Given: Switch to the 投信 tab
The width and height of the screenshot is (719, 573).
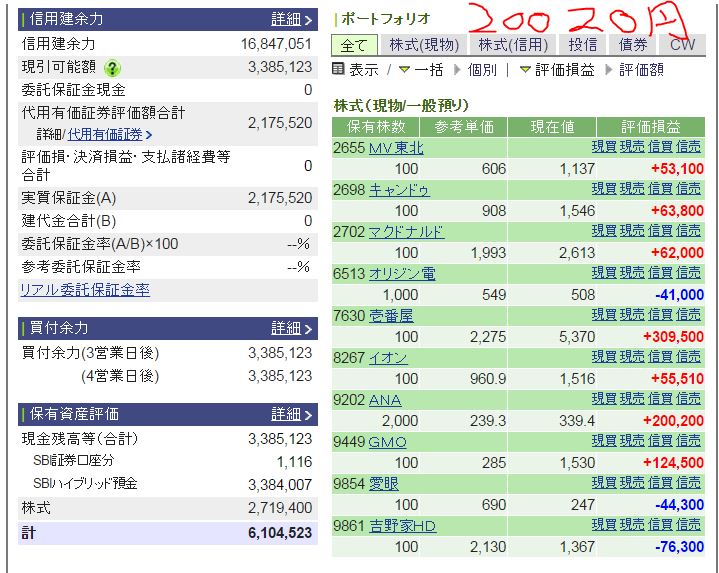Looking at the screenshot, I should [583, 45].
